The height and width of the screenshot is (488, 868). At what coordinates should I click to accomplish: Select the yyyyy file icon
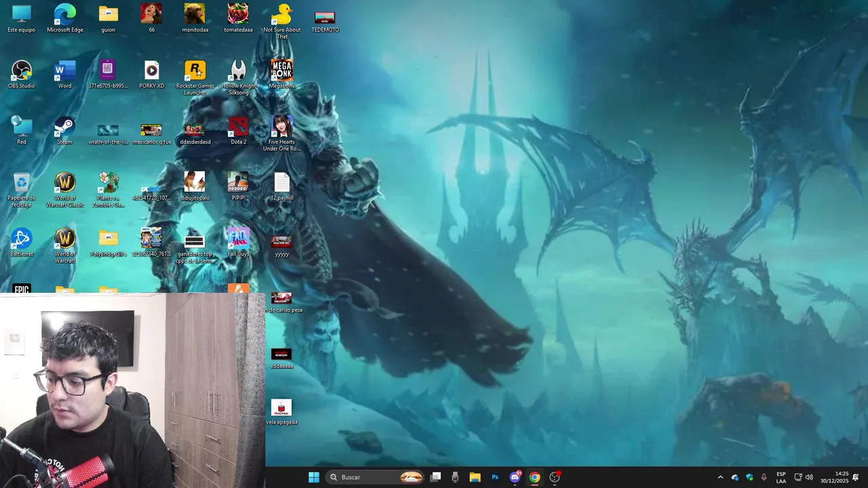coord(281,246)
